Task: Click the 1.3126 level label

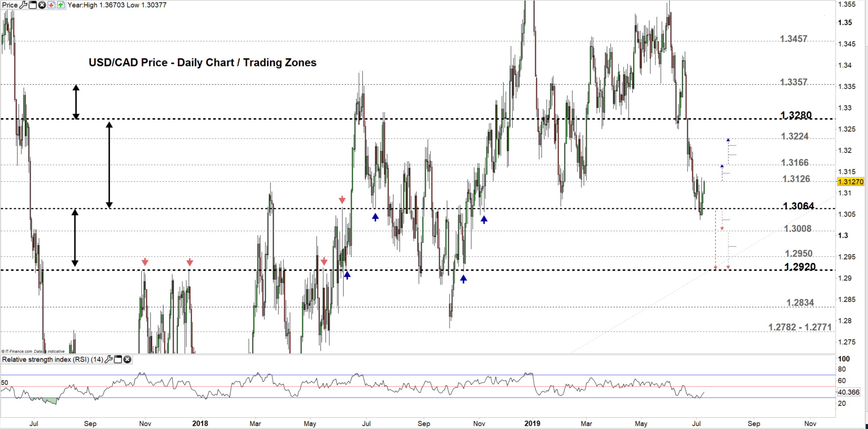Action: pyautogui.click(x=796, y=179)
